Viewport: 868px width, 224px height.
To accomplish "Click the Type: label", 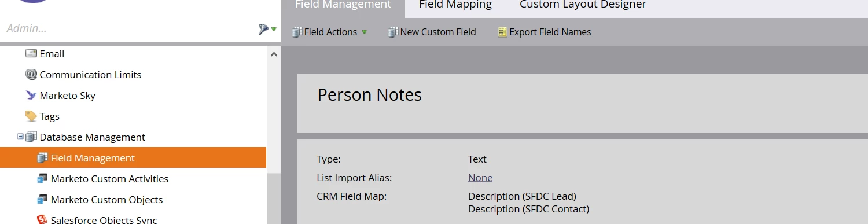I will point(329,159).
